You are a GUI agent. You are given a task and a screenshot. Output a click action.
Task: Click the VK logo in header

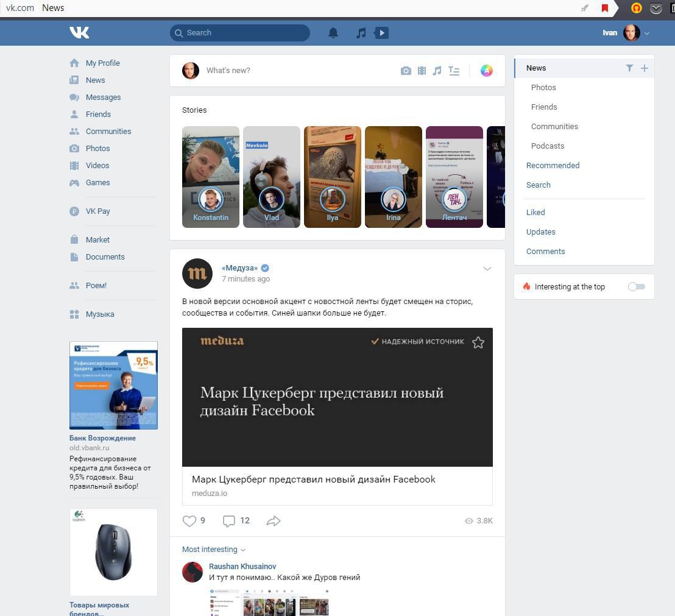[79, 33]
